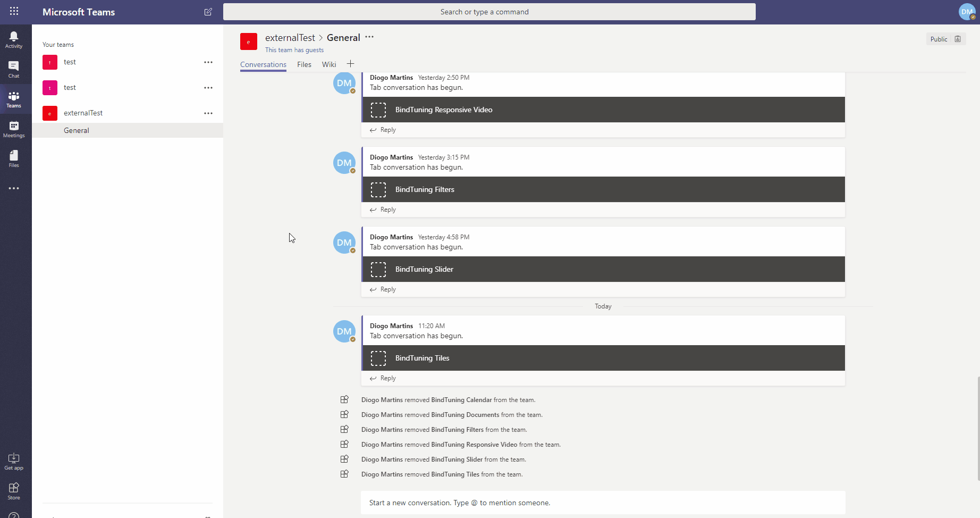Select the General channel in team list
Image resolution: width=980 pixels, height=518 pixels.
(128, 130)
